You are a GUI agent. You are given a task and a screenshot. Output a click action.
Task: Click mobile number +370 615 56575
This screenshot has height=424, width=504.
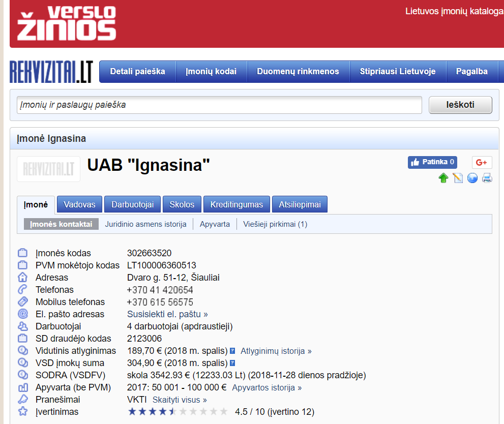click(x=160, y=302)
